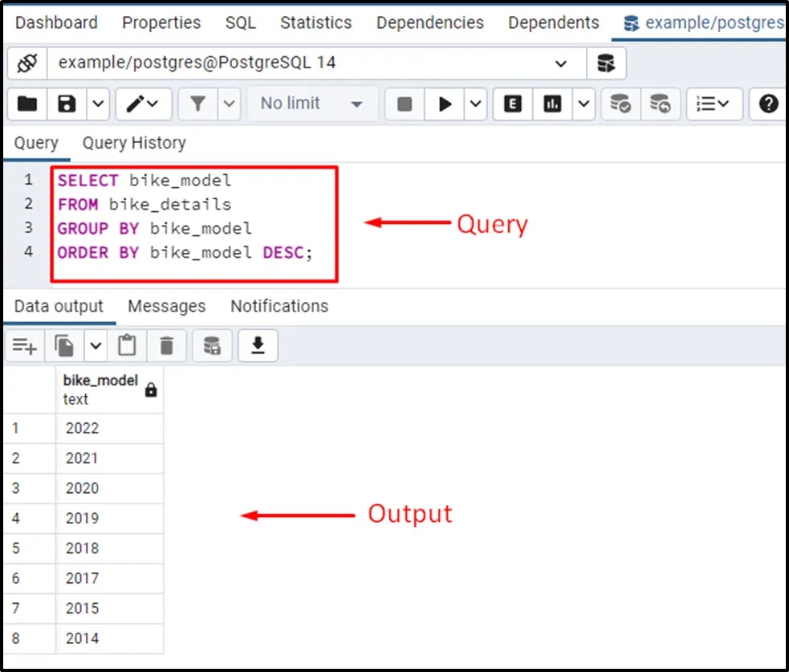Download results with the download icon

(258, 346)
